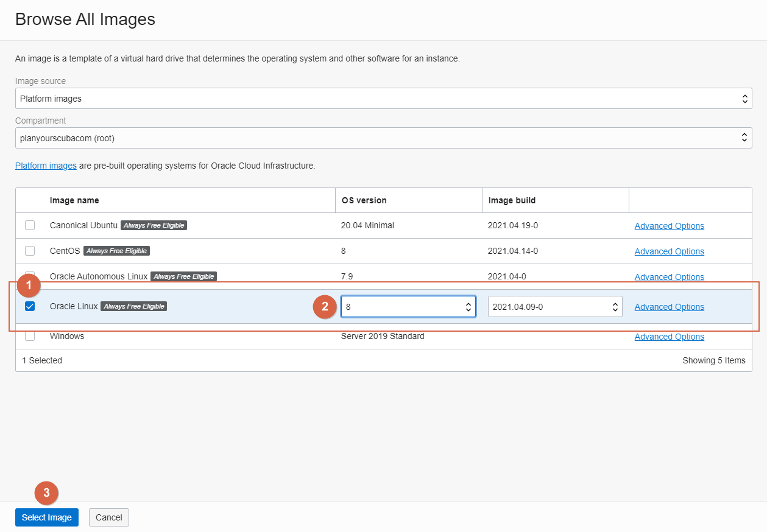Open Oracle Linux OS version dropdown
The height and width of the screenshot is (532, 767).
point(409,307)
